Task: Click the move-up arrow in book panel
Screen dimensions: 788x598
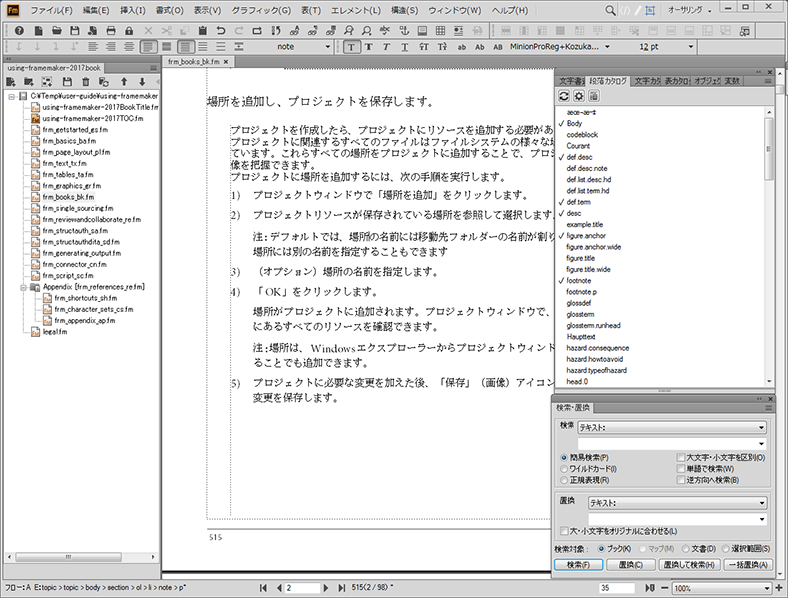Action: tap(124, 81)
